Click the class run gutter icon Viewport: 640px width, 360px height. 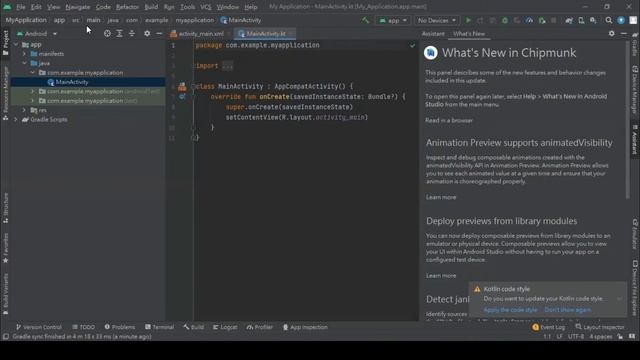(182, 87)
